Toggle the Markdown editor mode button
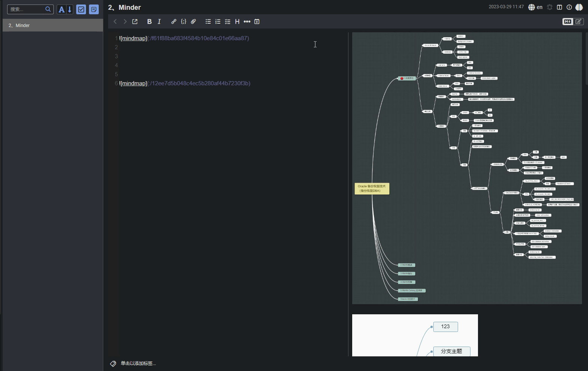 tap(568, 22)
